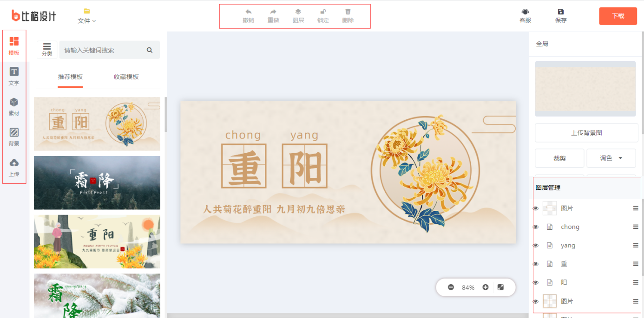Click the orange 下载 download button
The image size is (644, 318).
click(618, 16)
